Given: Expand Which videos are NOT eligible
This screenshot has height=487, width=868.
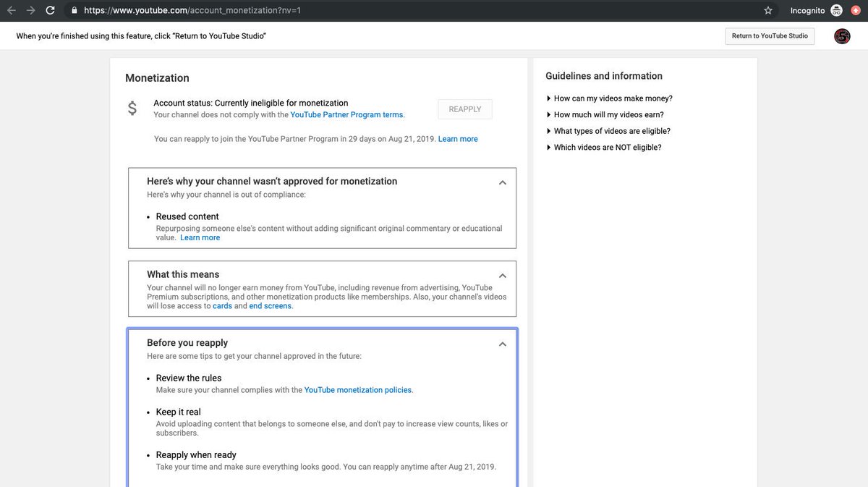Looking at the screenshot, I should coord(604,148).
